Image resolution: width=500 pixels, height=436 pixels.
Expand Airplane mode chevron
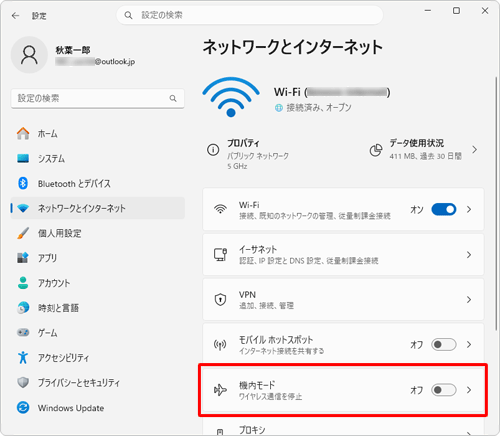[x=469, y=390]
